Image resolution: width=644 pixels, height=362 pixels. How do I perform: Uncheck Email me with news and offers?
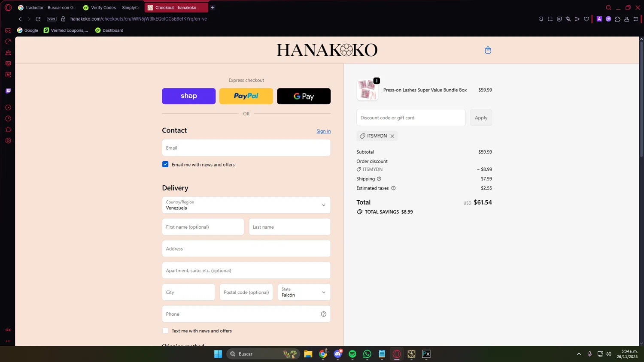[x=165, y=164]
